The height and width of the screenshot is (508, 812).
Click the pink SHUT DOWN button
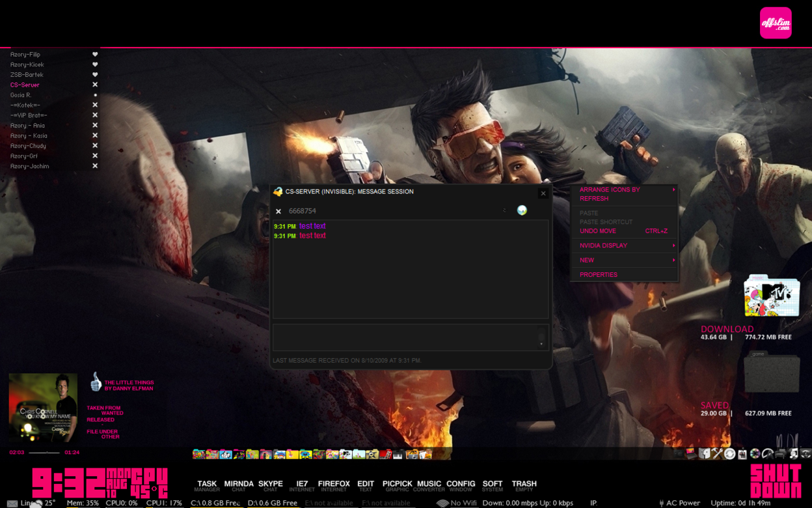[776, 481]
